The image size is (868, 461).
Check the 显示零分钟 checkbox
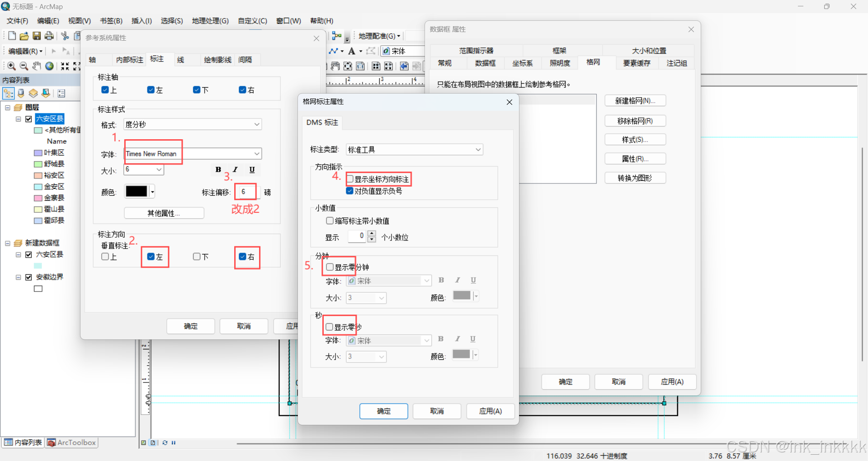click(330, 267)
